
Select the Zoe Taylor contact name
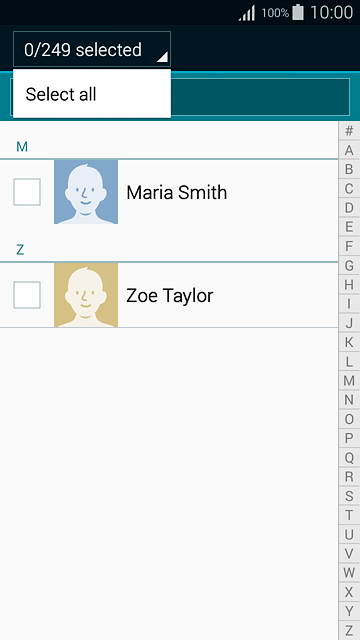(169, 296)
